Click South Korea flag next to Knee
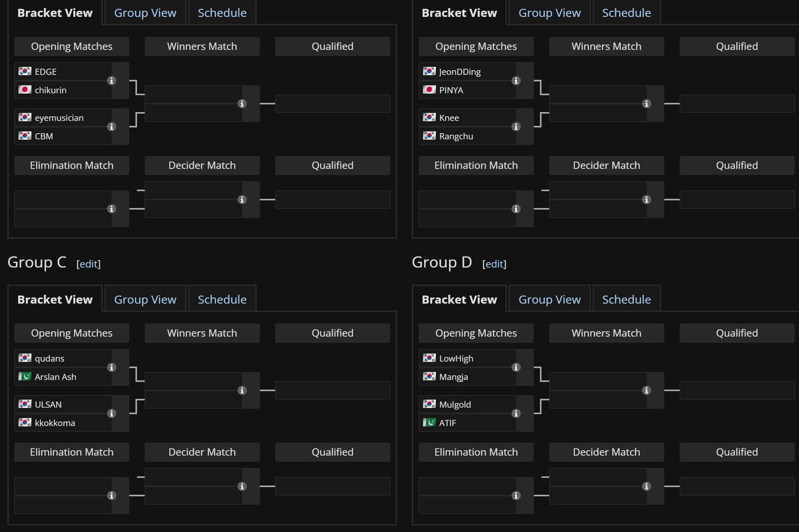This screenshot has height=532, width=799. (x=429, y=117)
